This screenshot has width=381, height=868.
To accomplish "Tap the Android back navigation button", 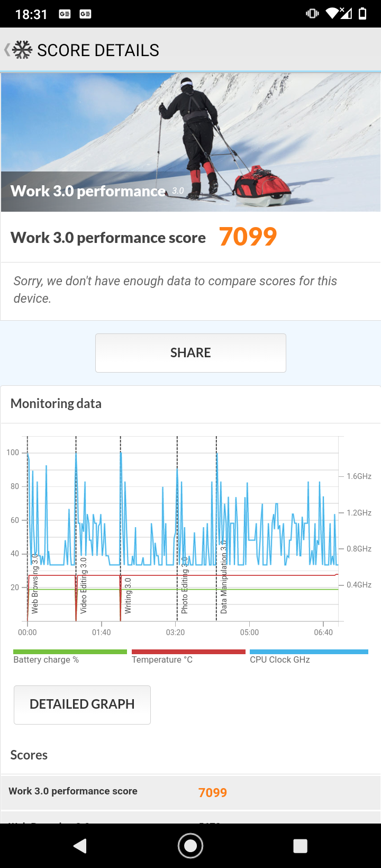I will 80,846.
